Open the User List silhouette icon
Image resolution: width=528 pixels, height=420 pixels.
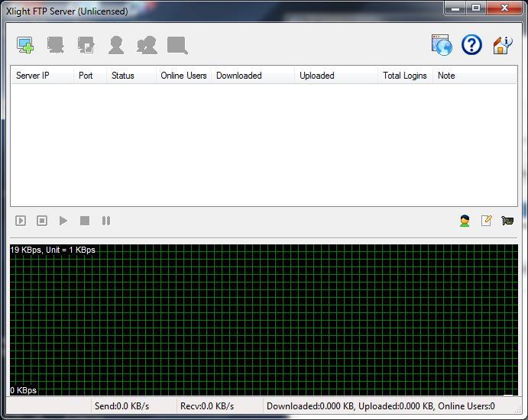click(x=116, y=45)
